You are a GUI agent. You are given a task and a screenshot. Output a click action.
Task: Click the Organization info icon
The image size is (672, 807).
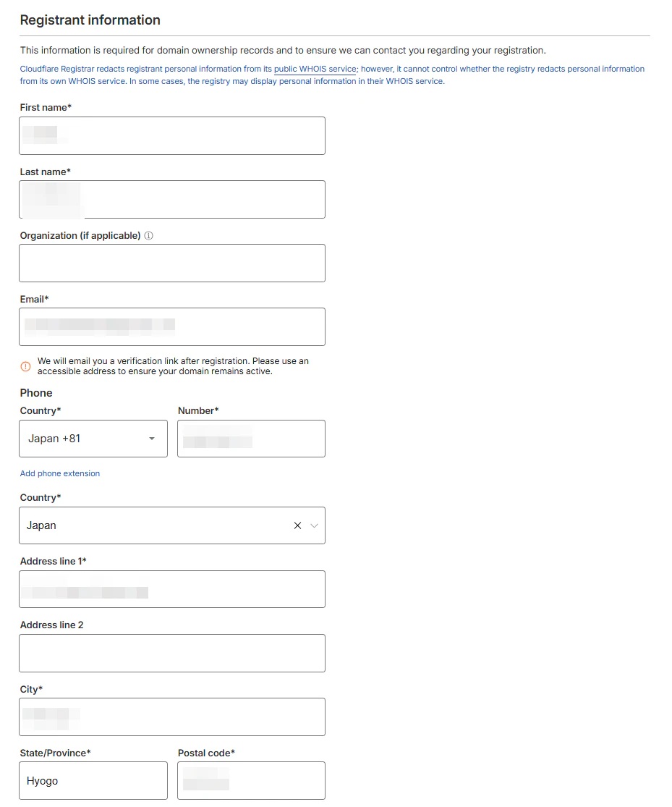149,236
